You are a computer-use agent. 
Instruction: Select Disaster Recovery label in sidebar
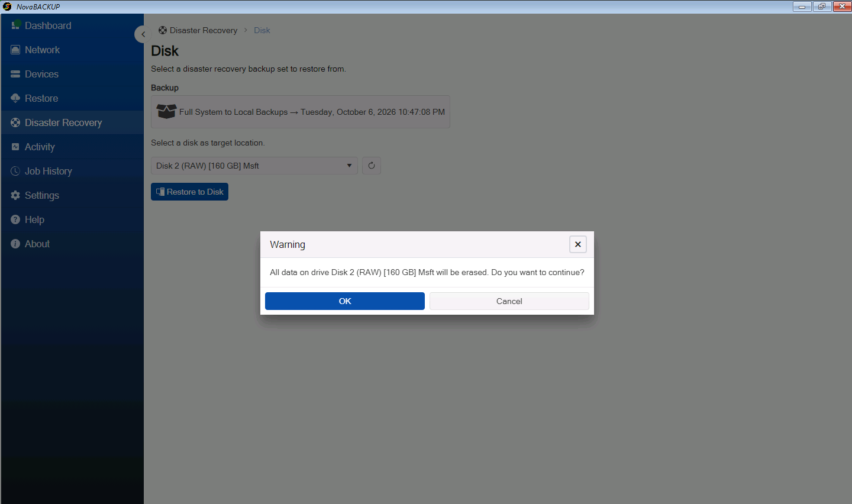tap(63, 122)
